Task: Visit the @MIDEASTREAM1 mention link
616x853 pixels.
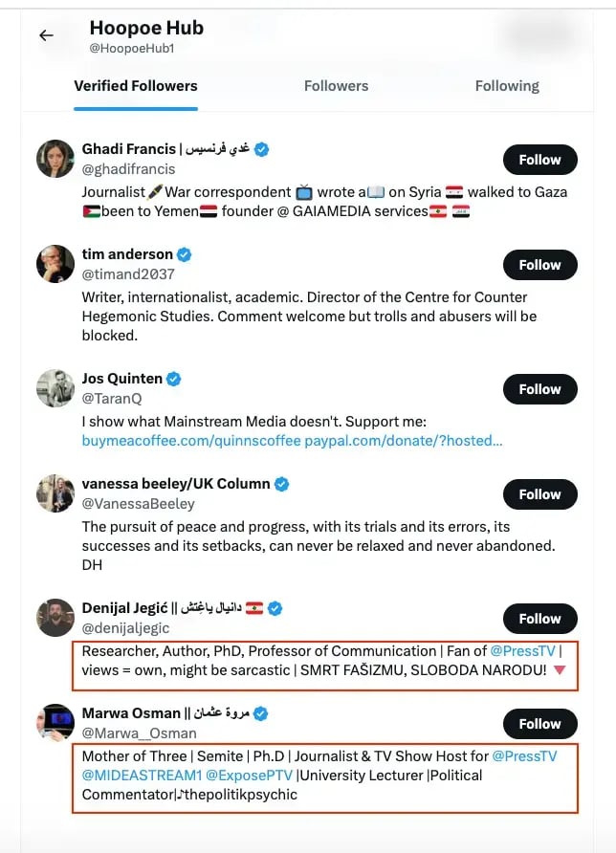Action: [x=127, y=775]
